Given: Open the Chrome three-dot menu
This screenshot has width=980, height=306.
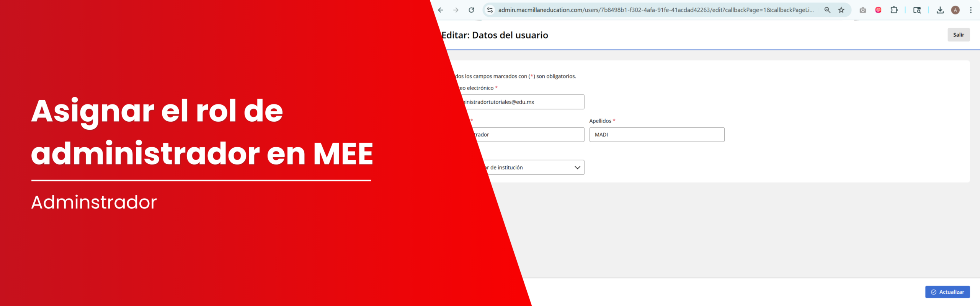Looking at the screenshot, I should (970, 10).
